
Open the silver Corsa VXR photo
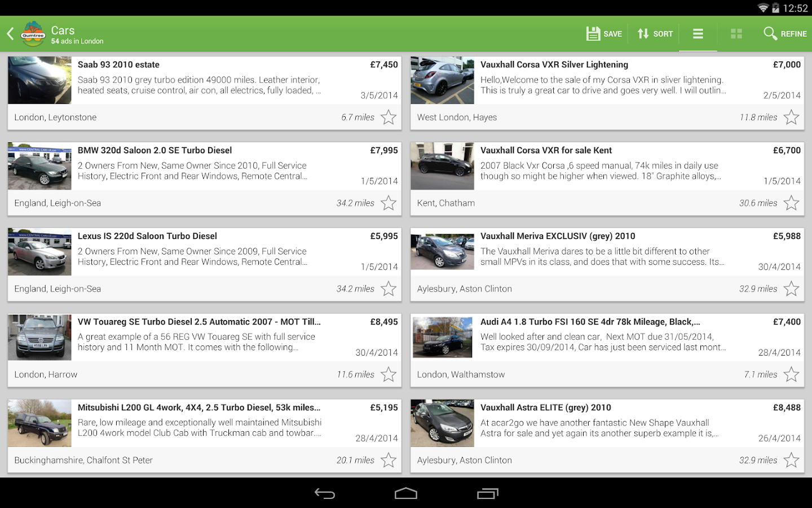[x=442, y=80]
